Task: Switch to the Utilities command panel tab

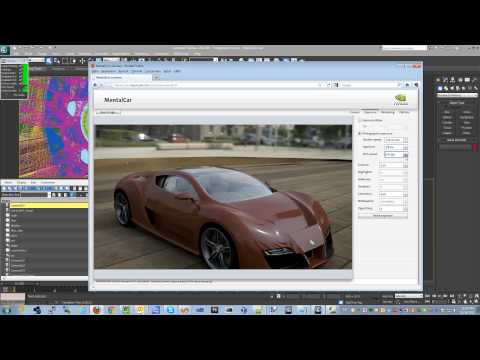Action: pyautogui.click(x=475, y=80)
